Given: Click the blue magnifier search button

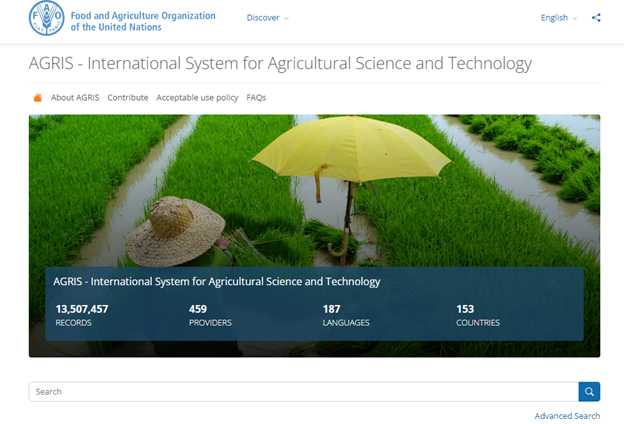Looking at the screenshot, I should 589,392.
